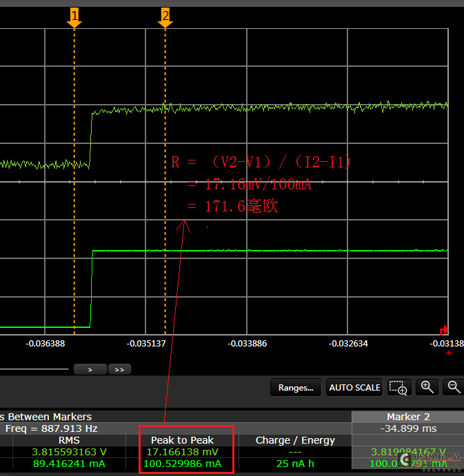Click the AUTO SCALE button

click(x=354, y=387)
